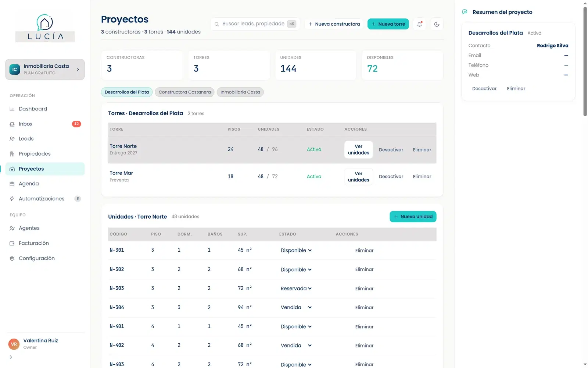Screen dimensions: 588x368
Task: Open notifications bell icon
Action: click(x=419, y=24)
